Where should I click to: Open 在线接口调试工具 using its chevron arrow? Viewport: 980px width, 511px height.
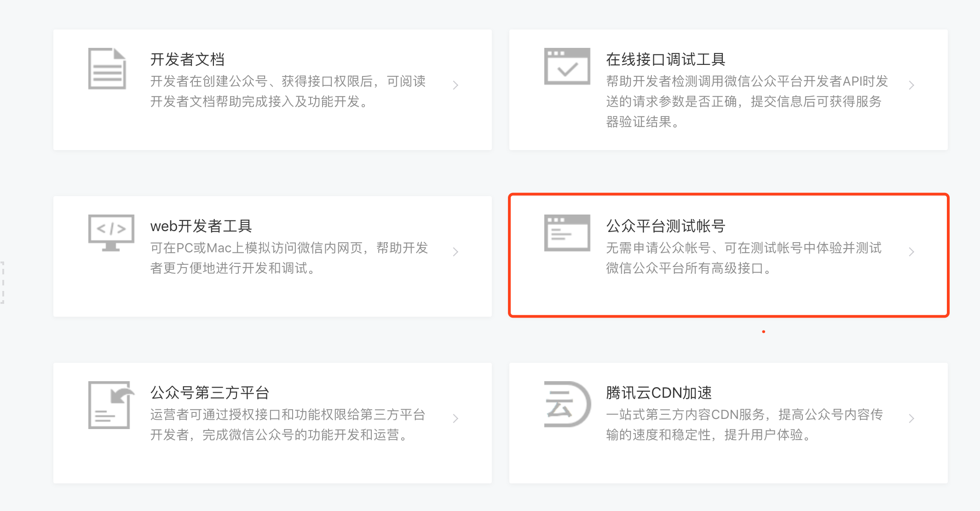click(911, 85)
